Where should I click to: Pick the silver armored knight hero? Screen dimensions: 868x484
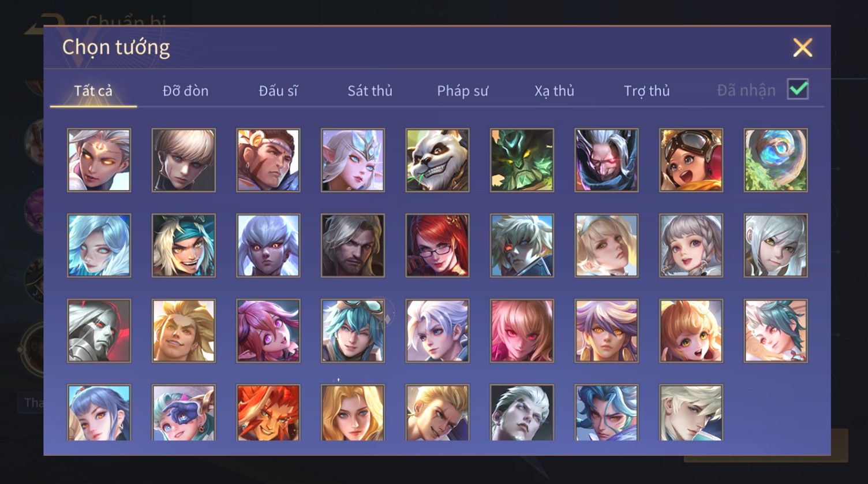tap(99, 331)
